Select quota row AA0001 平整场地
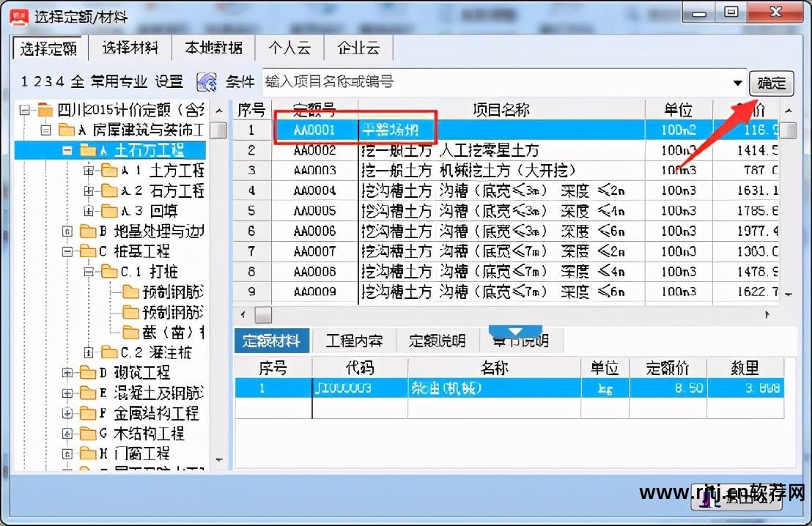812x526 pixels. coord(506,130)
